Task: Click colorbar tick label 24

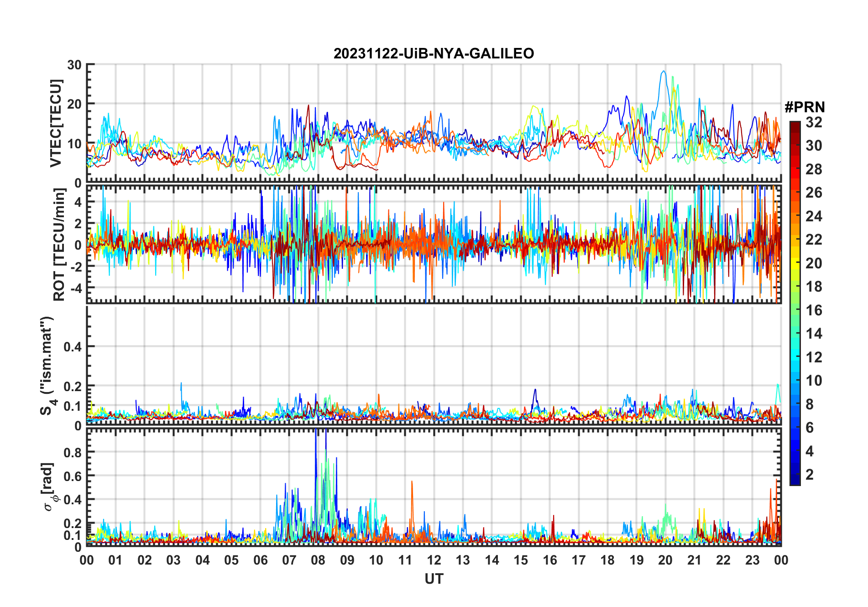Action: [814, 216]
